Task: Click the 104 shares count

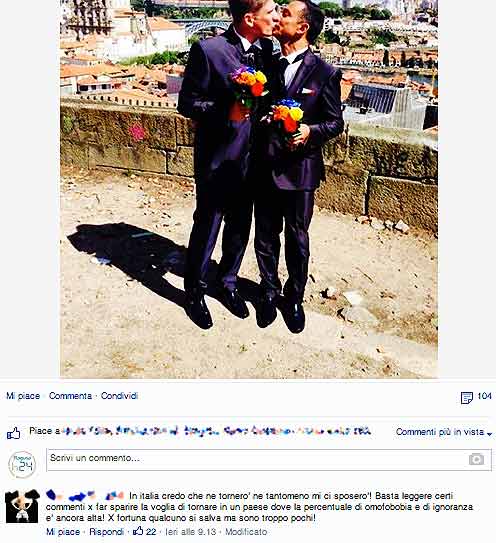Action: 484,396
